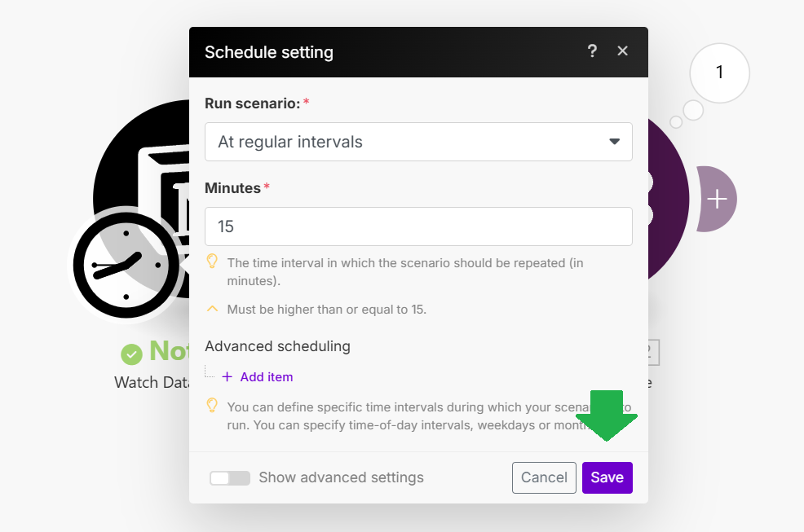The image size is (804, 532).
Task: Click the Save button
Action: (607, 477)
